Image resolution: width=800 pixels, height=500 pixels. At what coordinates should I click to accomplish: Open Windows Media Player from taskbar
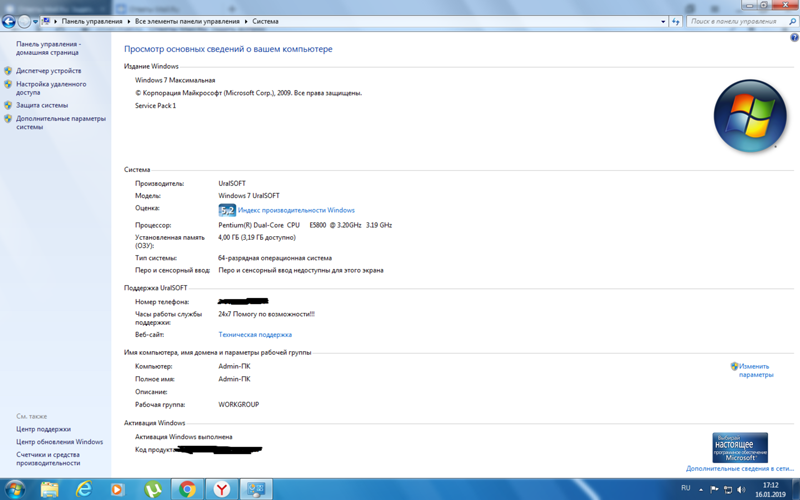pyautogui.click(x=117, y=490)
